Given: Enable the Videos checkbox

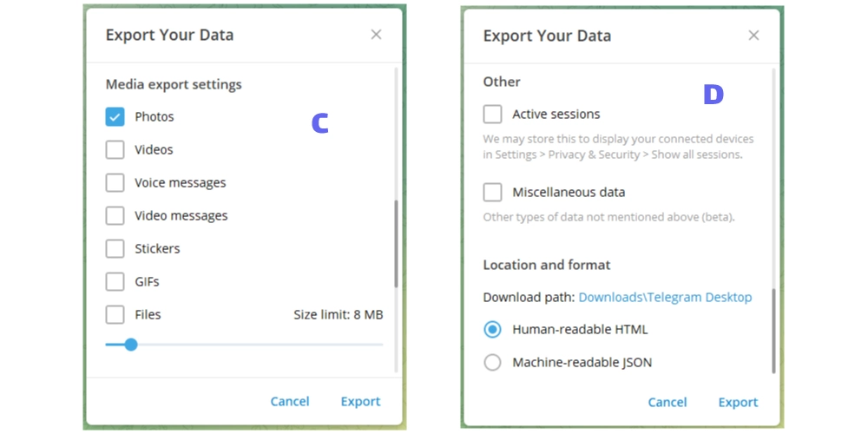Looking at the screenshot, I should pos(115,150).
